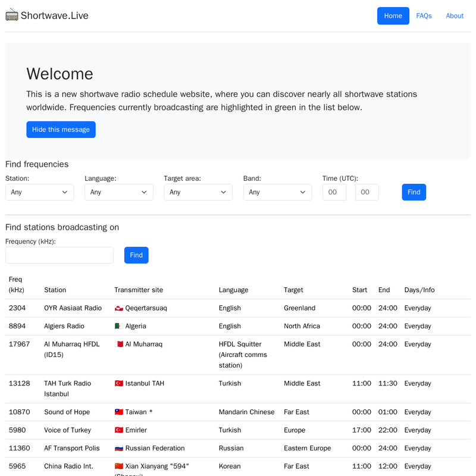Viewport: 476px width, 476px height.
Task: Click the Bahrain flag next to Al Muharraq
Action: pos(119,344)
